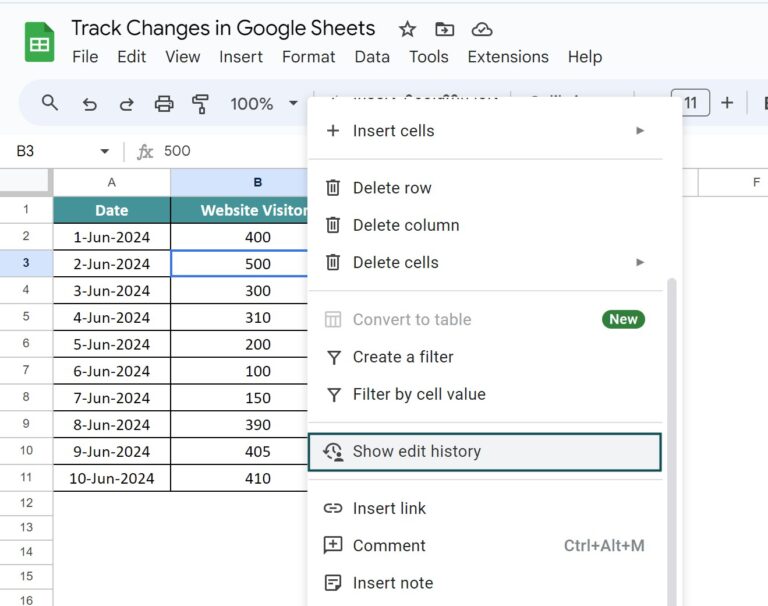Click cell with value 405
Image resolution: width=768 pixels, height=606 pixels.
point(239,451)
